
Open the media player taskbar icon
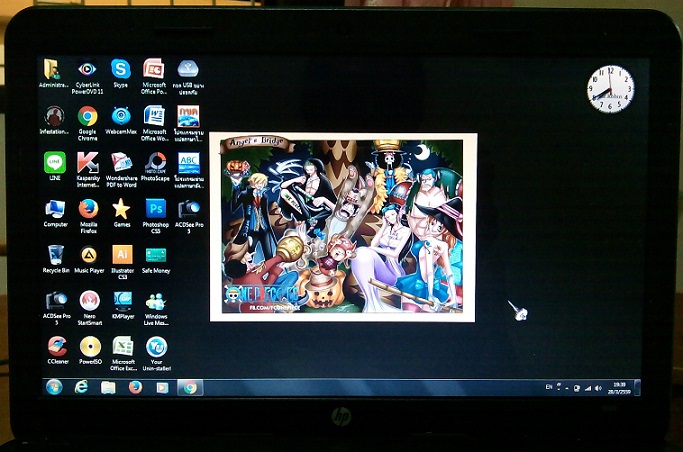[x=162, y=388]
